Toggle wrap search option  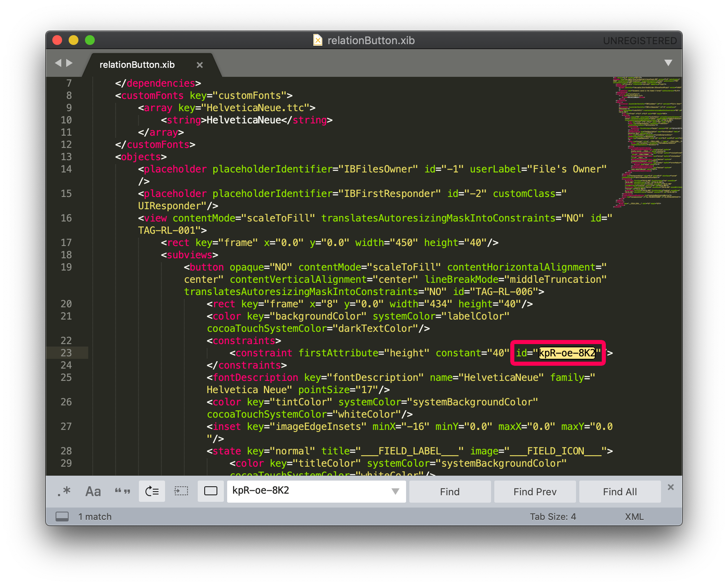tap(152, 491)
